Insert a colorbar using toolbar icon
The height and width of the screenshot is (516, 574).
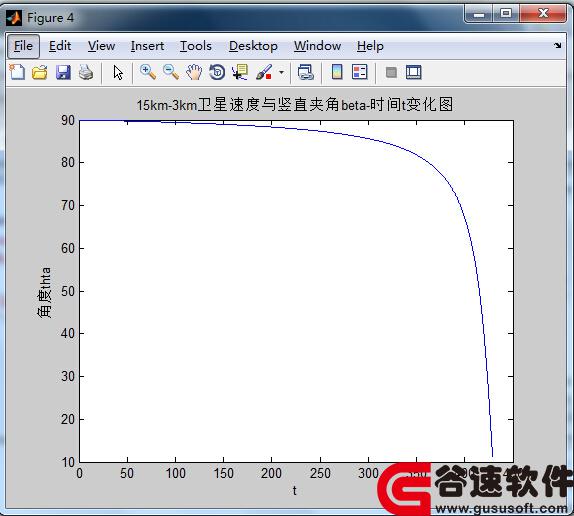tap(337, 72)
